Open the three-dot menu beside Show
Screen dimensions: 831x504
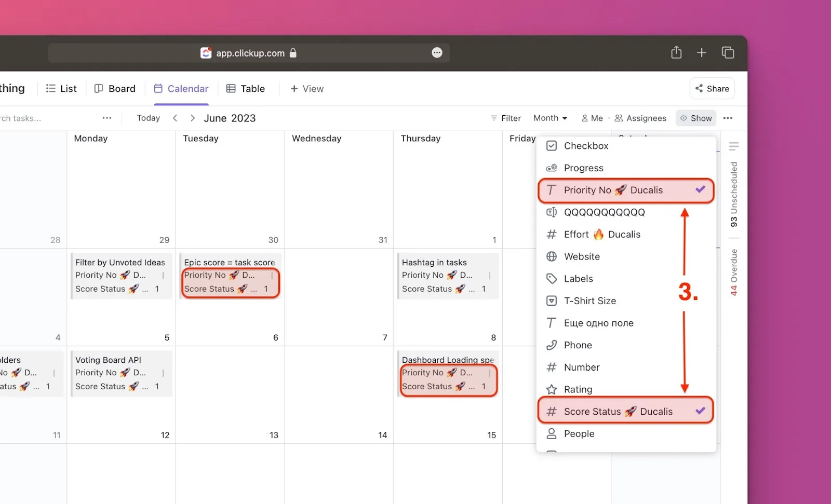click(x=728, y=118)
